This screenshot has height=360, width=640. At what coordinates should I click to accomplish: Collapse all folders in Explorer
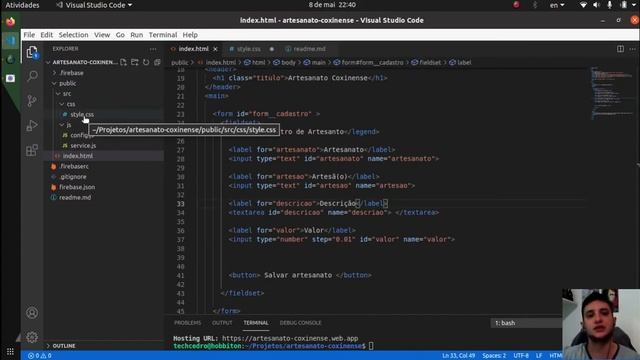pos(157,62)
